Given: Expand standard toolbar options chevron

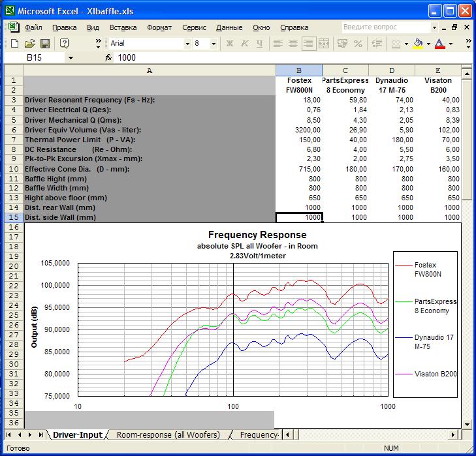Looking at the screenshot, I should click(x=98, y=44).
